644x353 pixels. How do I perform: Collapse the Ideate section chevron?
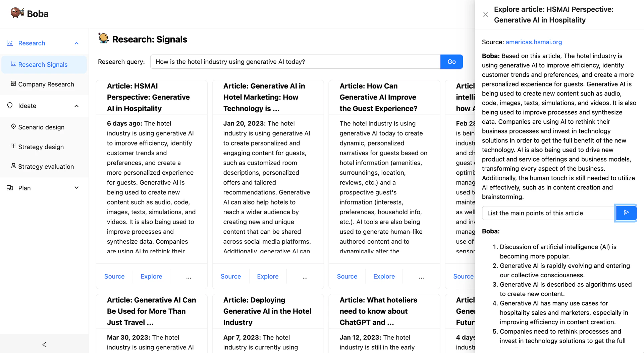76,106
